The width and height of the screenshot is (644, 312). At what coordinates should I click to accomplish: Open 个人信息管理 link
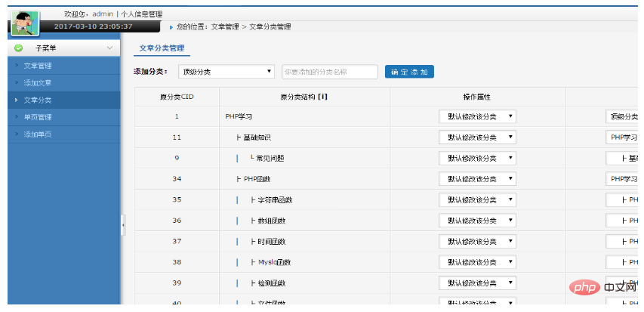pos(141,14)
